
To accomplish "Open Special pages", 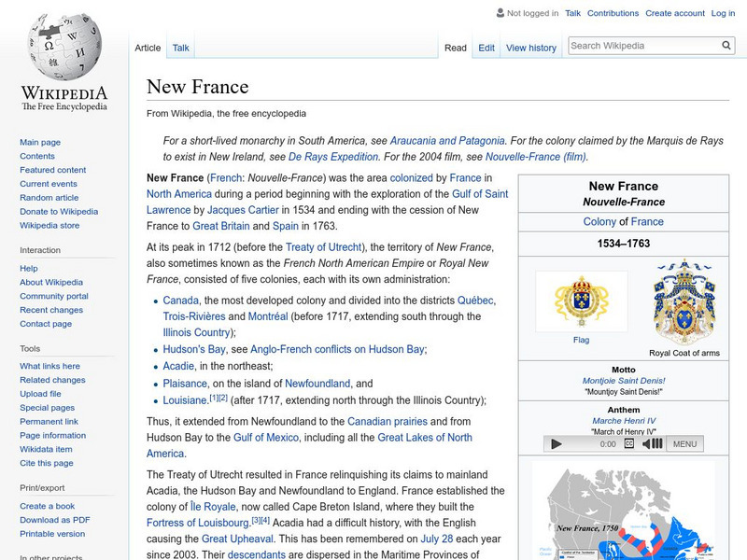I will click(x=48, y=407).
